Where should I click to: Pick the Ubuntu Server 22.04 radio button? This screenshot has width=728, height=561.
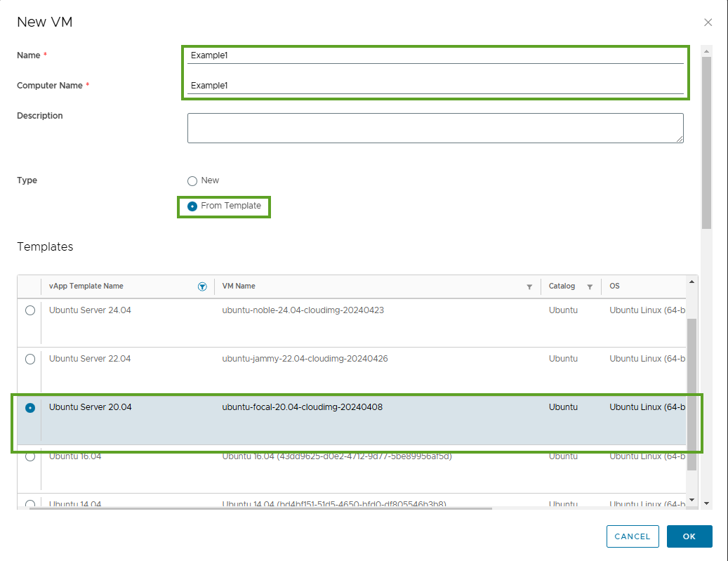[x=30, y=359]
